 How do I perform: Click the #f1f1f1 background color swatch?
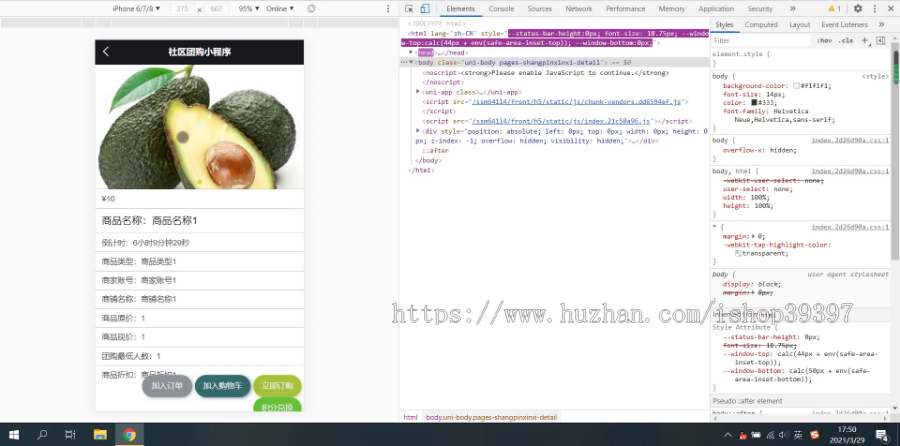(796, 86)
